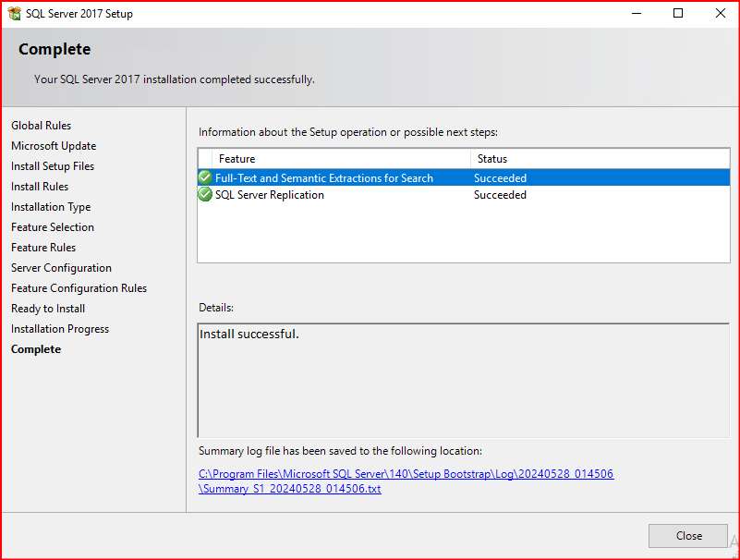
Task: Select the SQL Server Replication row
Action: pos(464,195)
